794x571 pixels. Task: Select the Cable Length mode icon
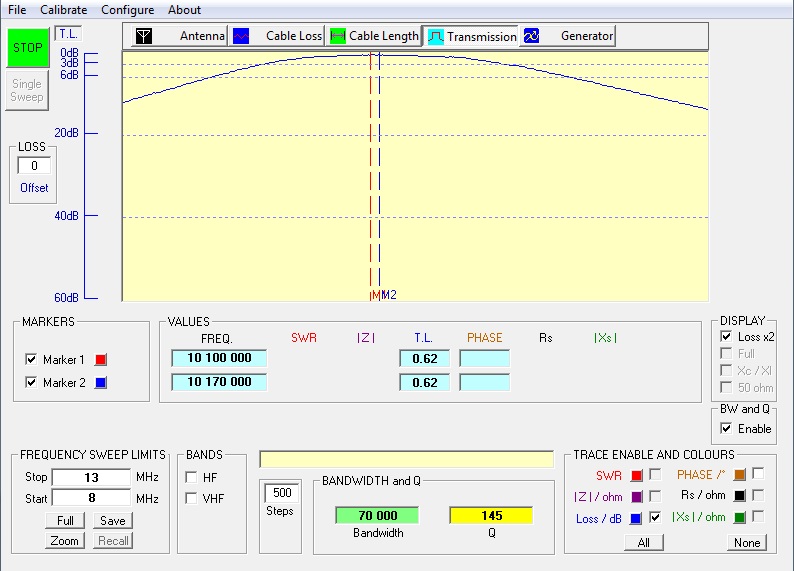coord(338,36)
